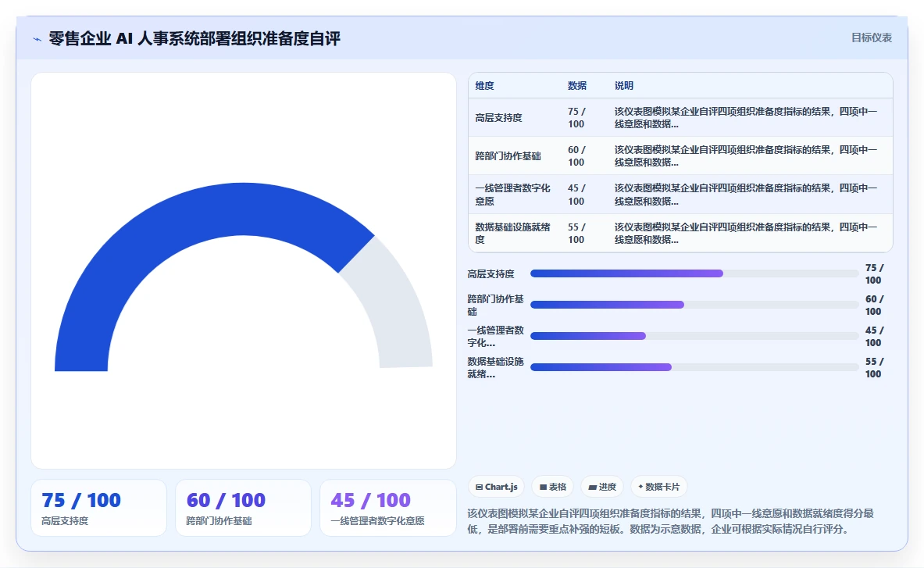Click the 数据 column header
Screen dimensions: 924x568
(577, 85)
